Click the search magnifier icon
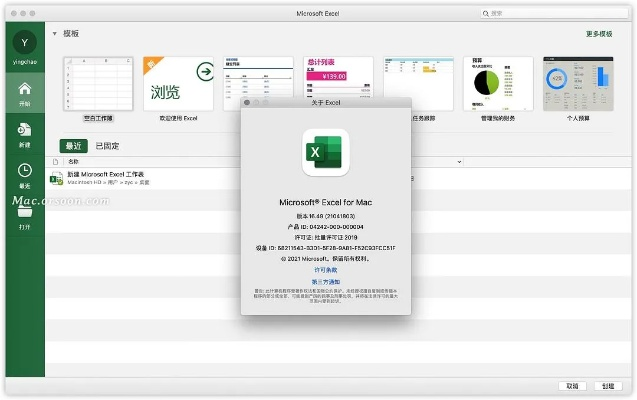637x400 pixels. tap(485, 13)
